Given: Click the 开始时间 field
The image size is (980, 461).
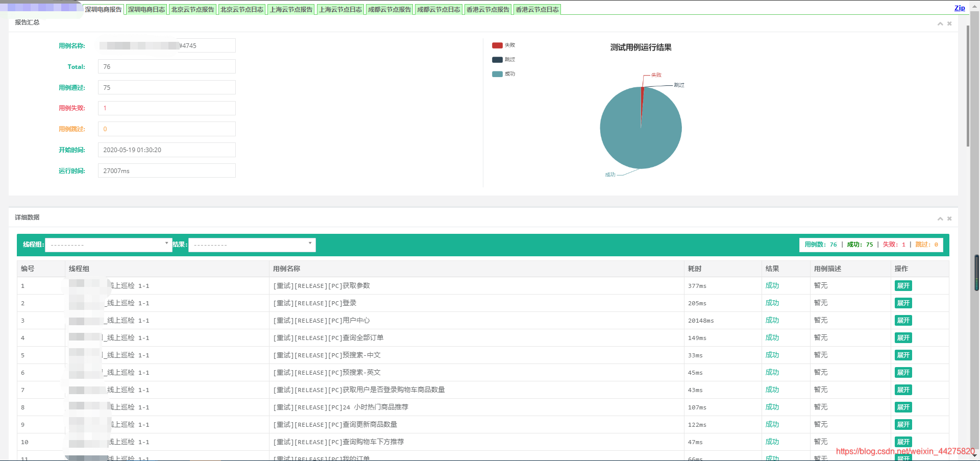Looking at the screenshot, I should pos(167,150).
